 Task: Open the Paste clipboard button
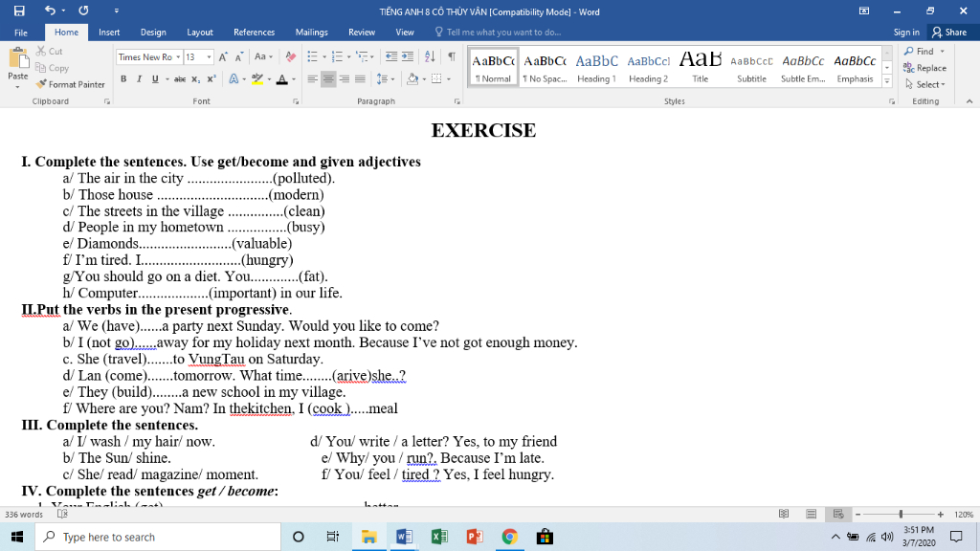tap(18, 68)
